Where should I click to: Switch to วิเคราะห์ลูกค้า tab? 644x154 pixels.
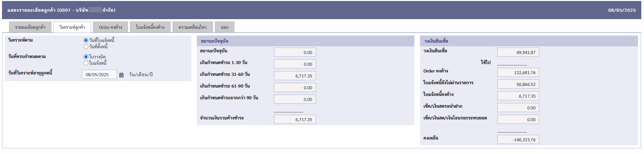[x=72, y=27]
